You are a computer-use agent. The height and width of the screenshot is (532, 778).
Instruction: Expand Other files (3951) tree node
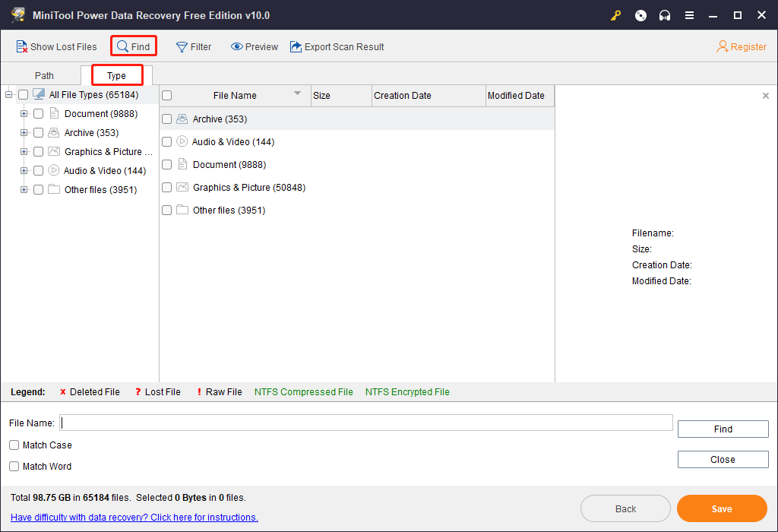click(x=24, y=189)
